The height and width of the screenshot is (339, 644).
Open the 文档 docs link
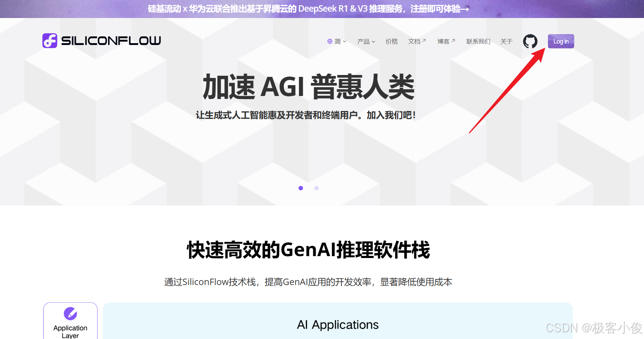tap(417, 41)
